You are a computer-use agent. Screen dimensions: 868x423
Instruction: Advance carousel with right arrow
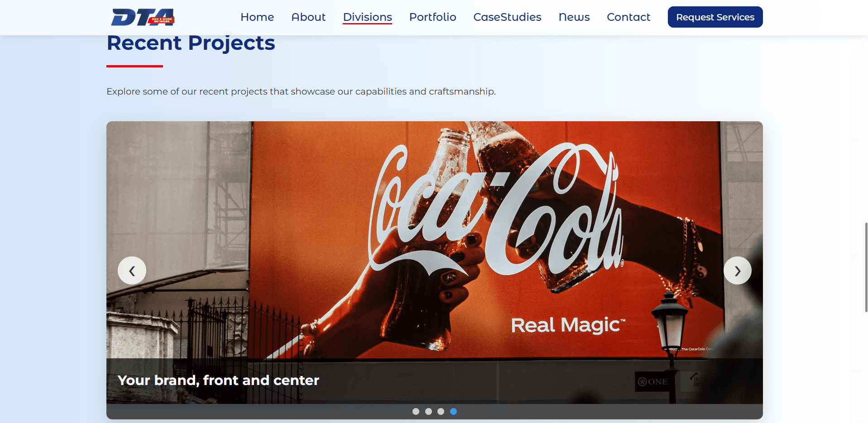click(x=737, y=271)
